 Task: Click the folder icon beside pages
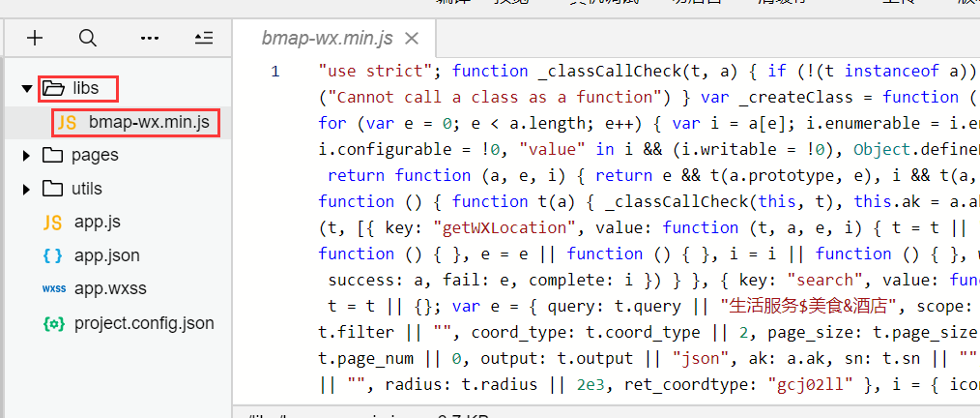point(53,155)
